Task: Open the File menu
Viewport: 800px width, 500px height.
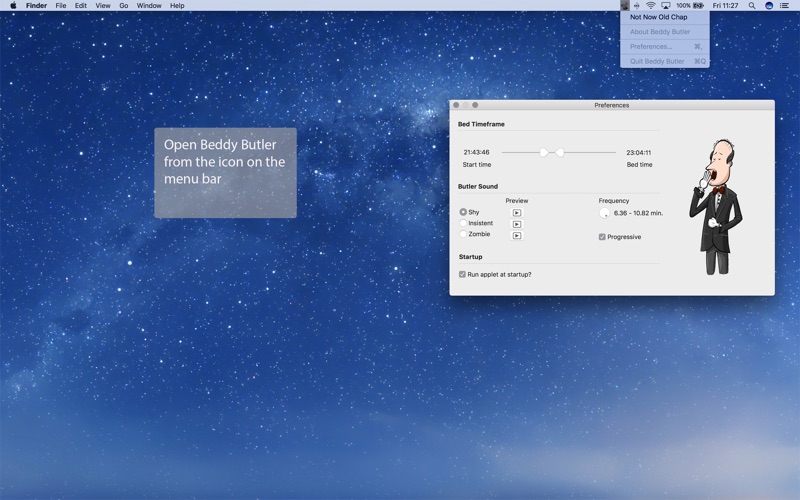Action: tap(61, 6)
